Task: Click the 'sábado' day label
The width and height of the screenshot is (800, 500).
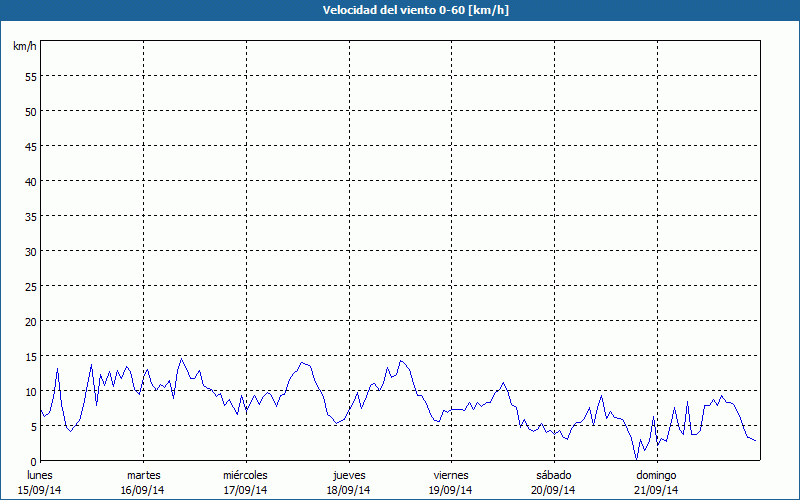Action: 553,475
